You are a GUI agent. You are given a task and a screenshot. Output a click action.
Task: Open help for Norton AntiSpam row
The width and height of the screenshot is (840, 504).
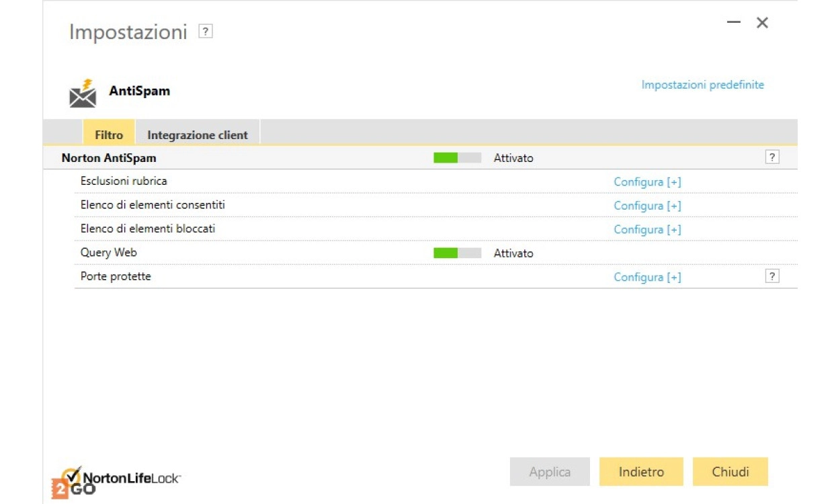tap(772, 157)
